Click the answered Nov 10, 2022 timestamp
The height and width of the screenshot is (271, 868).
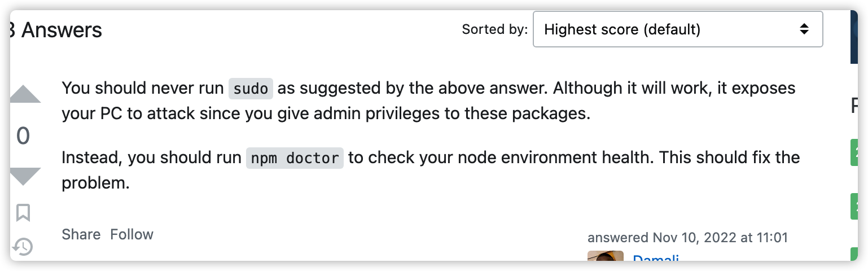(687, 238)
